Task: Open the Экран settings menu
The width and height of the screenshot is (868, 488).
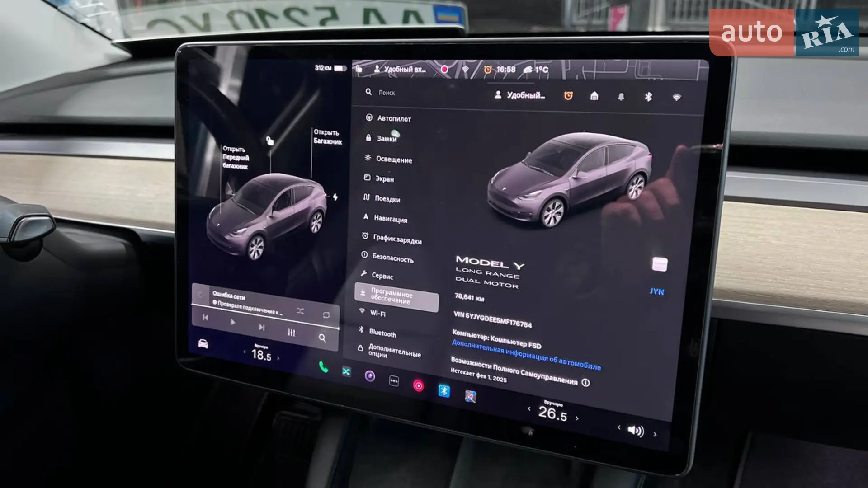Action: click(379, 178)
